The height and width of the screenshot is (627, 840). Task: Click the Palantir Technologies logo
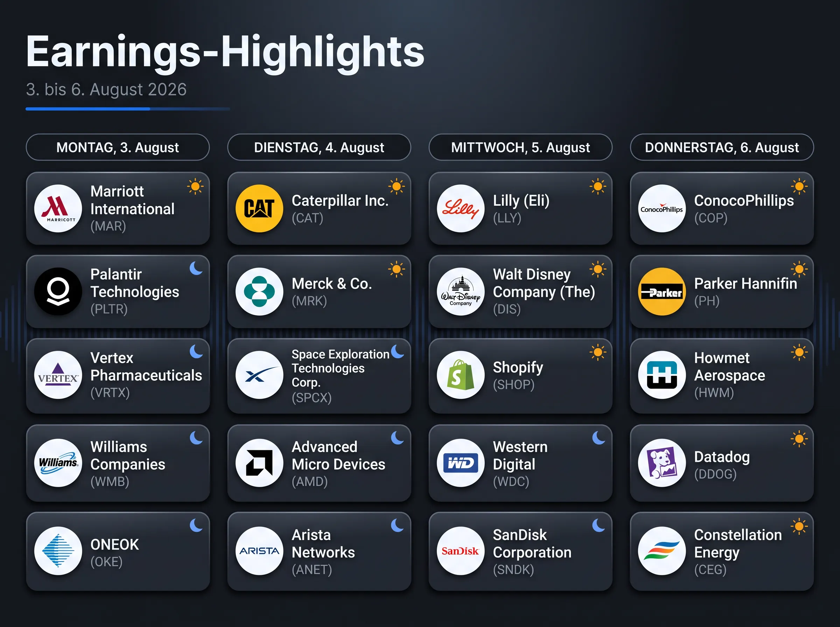tap(58, 291)
